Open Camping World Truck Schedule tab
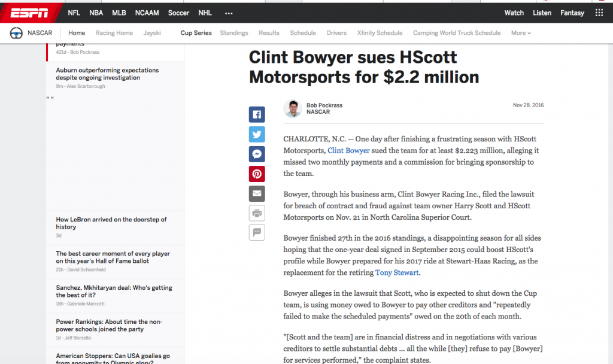 click(457, 33)
